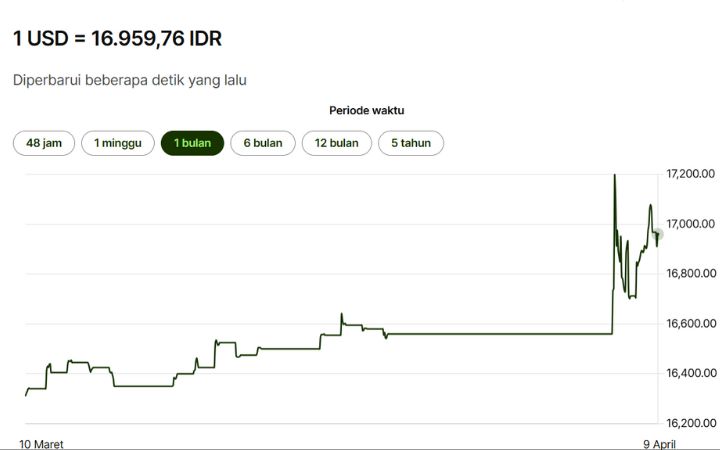The image size is (720, 450).
Task: Click the Diperbarui beberapa detik yang lalu text
Action: (129, 80)
